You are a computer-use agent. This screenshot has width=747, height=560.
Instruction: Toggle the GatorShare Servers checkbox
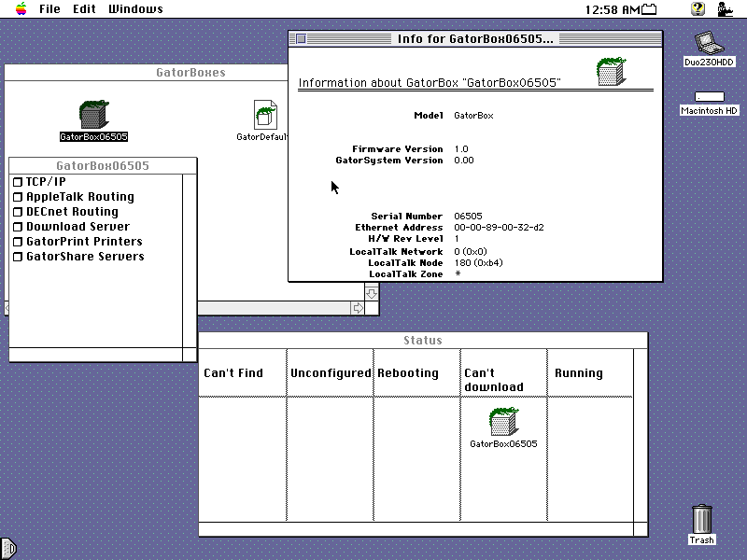tap(18, 257)
